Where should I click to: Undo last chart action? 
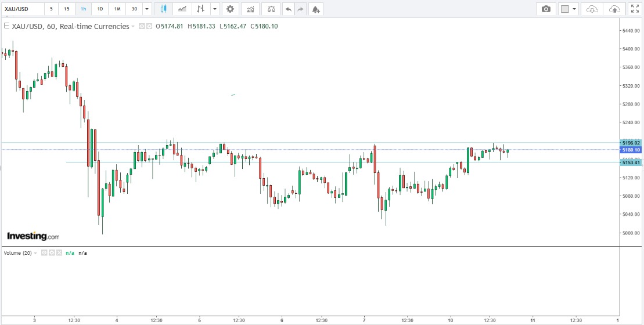[289, 9]
